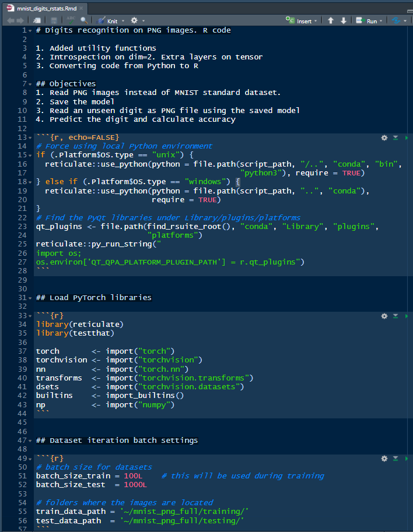Fold the chunk starting at line 13
This screenshot has height=532, width=413.
(30, 138)
